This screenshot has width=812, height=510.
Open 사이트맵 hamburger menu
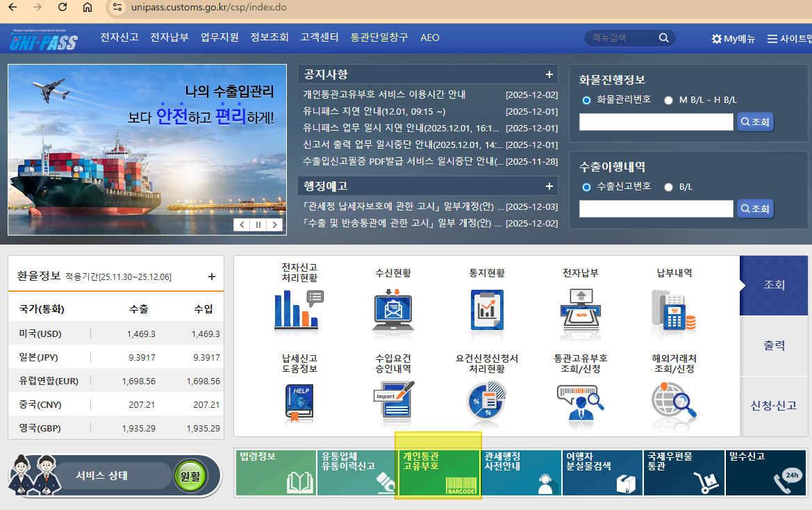click(x=772, y=39)
